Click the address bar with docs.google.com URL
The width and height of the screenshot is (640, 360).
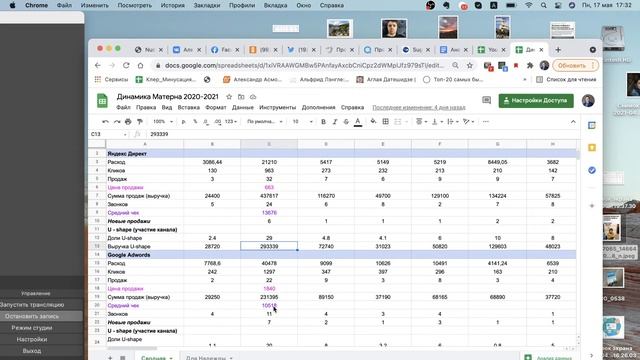(304, 65)
